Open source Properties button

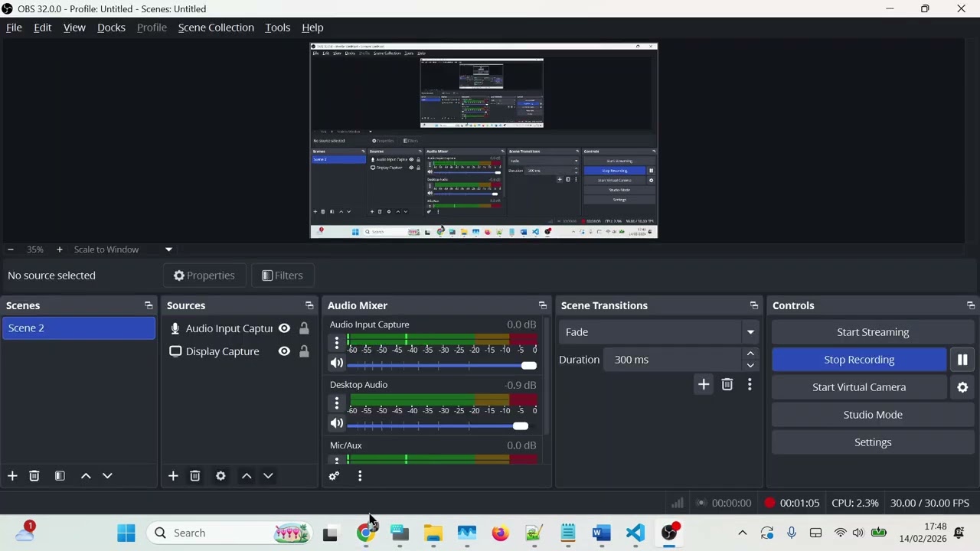coord(204,275)
